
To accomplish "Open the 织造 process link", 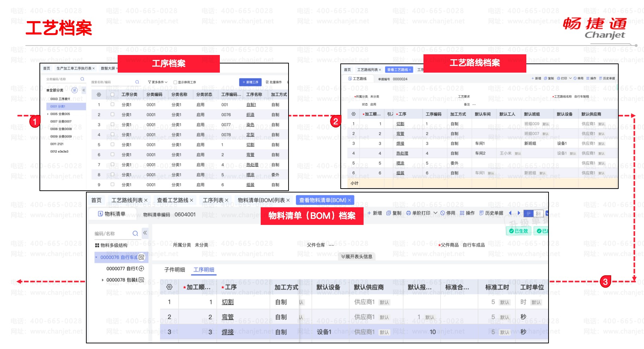I will click(x=250, y=115).
